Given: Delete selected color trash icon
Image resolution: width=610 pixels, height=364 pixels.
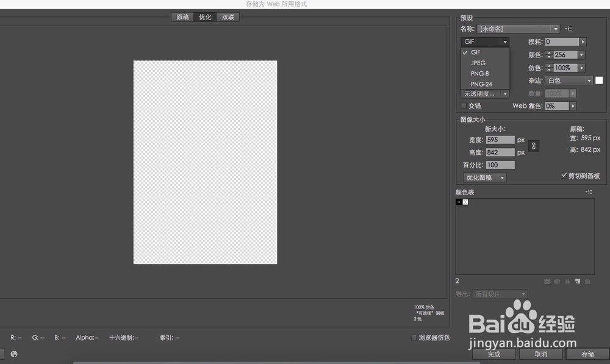Looking at the screenshot, I should pyautogui.click(x=587, y=281).
